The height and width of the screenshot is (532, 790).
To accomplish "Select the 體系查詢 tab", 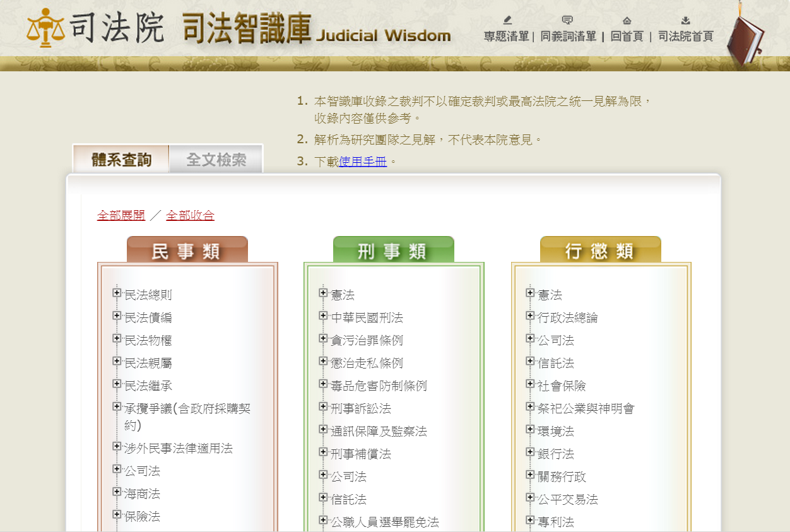I will pos(121,160).
